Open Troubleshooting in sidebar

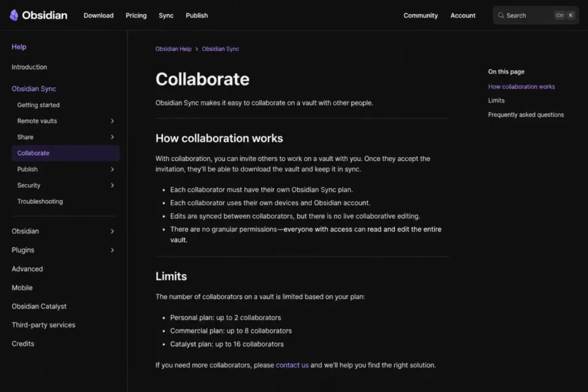[x=40, y=201]
